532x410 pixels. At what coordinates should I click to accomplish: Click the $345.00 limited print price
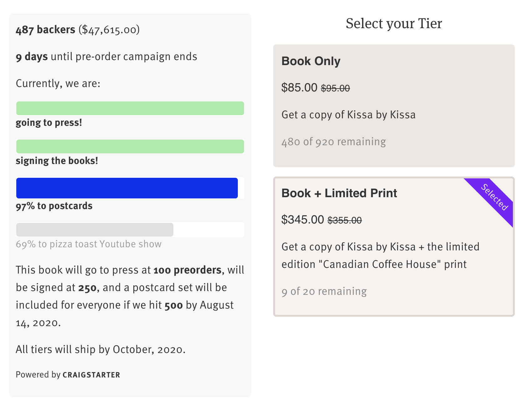point(302,220)
